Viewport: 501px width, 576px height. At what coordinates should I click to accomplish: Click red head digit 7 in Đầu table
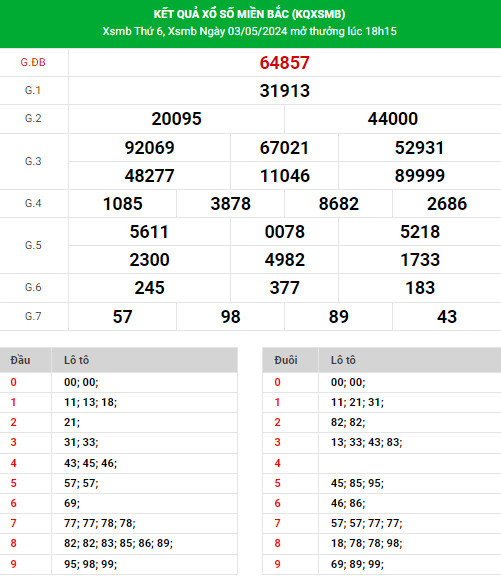13,523
